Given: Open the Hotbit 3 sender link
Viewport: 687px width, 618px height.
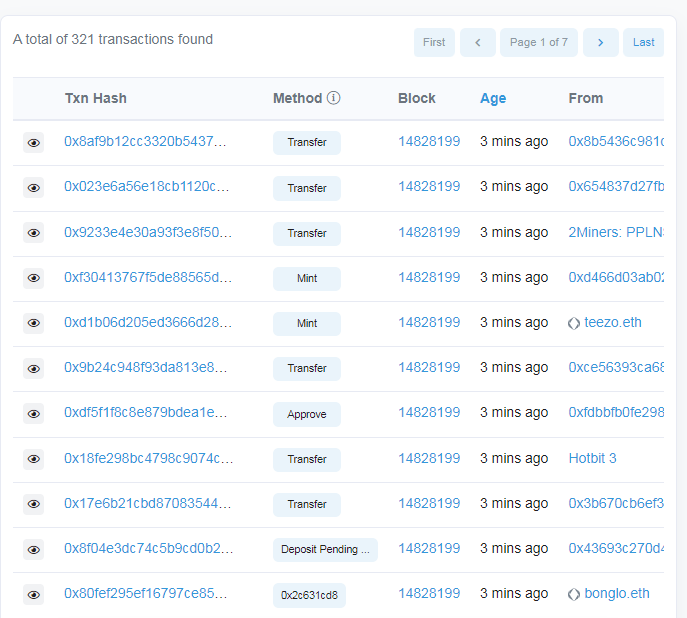Looking at the screenshot, I should coord(592,458).
